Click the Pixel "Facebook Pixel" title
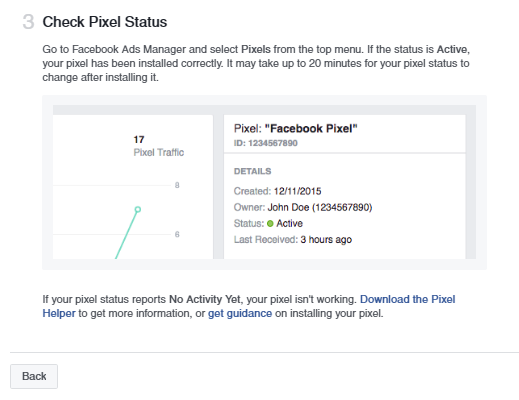 click(296, 129)
